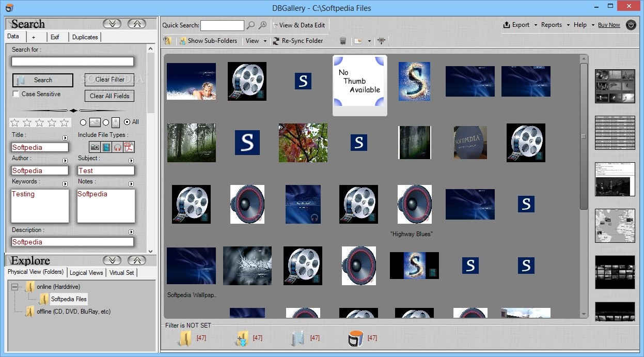Click the Explore panel up chevron button
The height and width of the screenshot is (357, 644).
coord(137,260)
